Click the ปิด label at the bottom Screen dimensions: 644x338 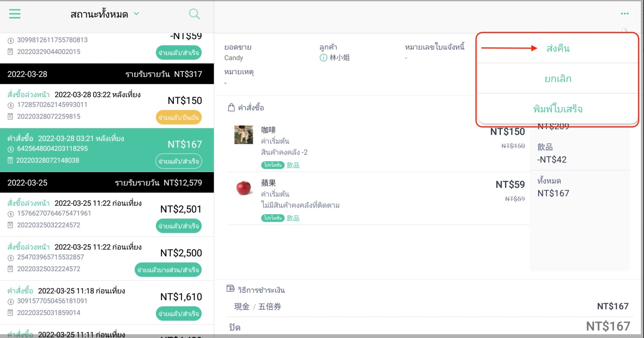tap(235, 327)
